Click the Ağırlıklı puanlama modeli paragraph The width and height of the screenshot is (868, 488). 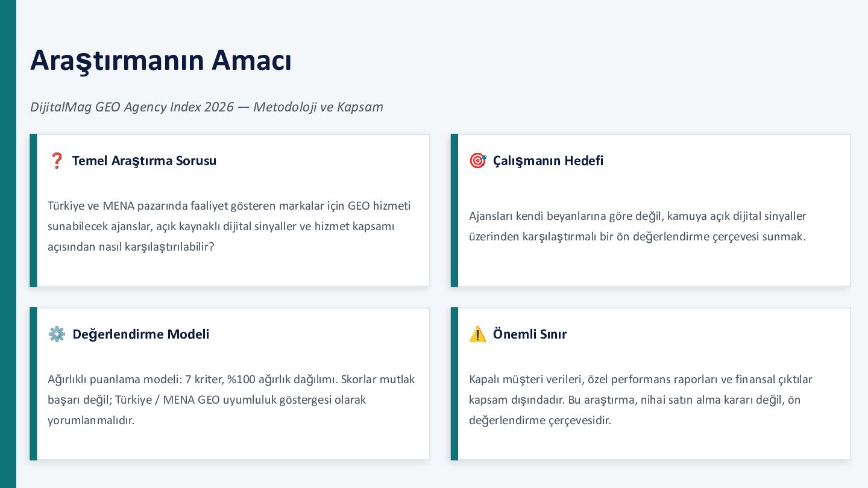tap(231, 399)
